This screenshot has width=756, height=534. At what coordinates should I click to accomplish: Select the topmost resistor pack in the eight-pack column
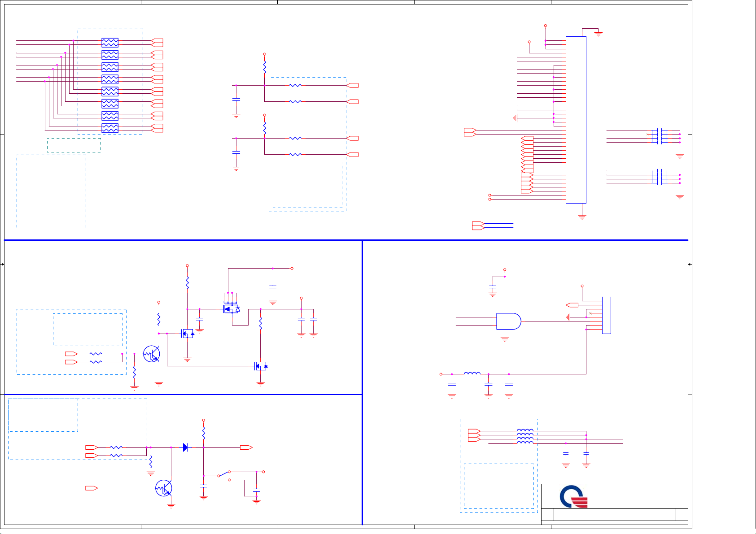pyautogui.click(x=110, y=43)
